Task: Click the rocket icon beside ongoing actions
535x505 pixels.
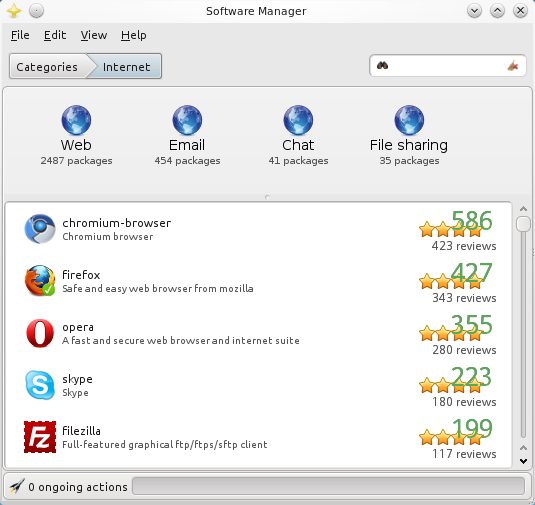Action: pyautogui.click(x=16, y=486)
